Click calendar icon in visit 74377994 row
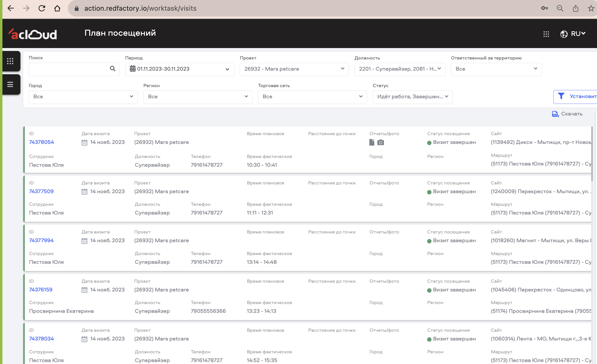 [84, 241]
